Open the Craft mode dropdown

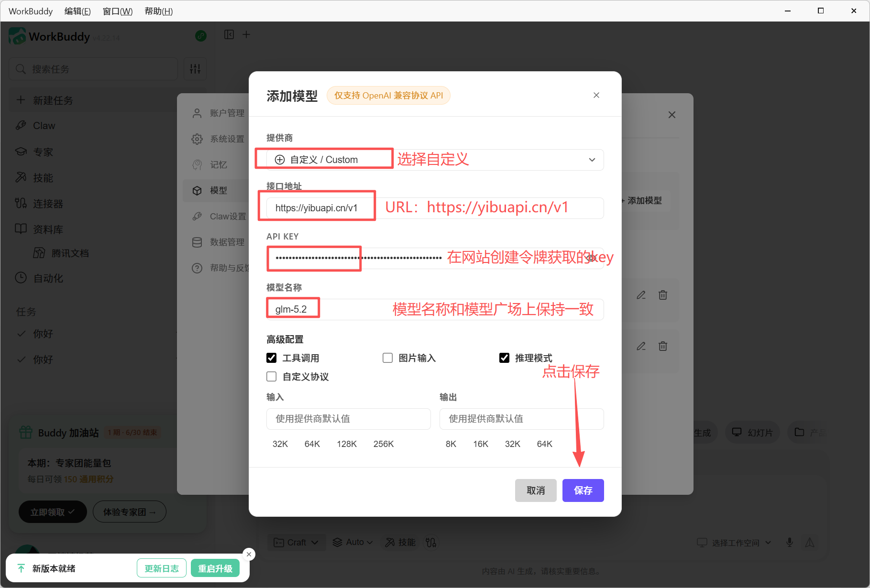coord(296,542)
